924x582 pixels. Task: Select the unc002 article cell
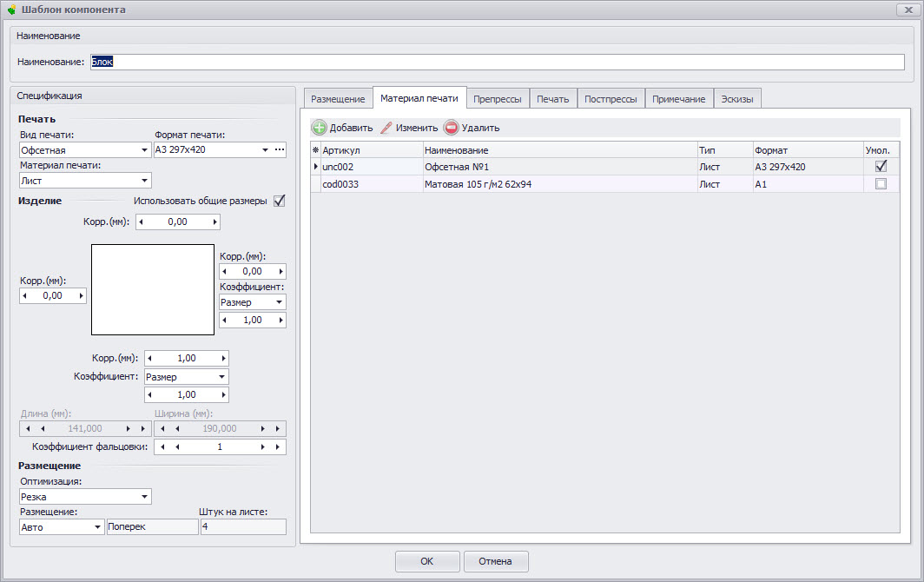tap(372, 167)
